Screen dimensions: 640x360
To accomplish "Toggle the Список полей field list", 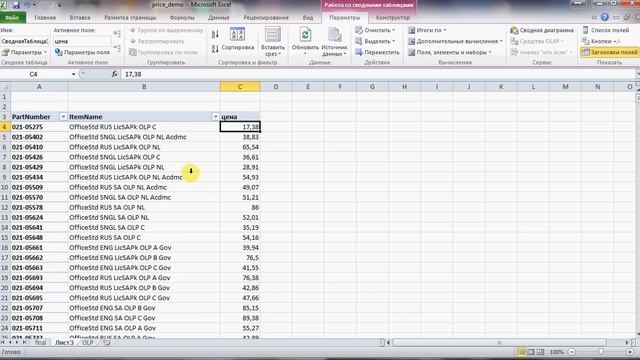I will [605, 30].
